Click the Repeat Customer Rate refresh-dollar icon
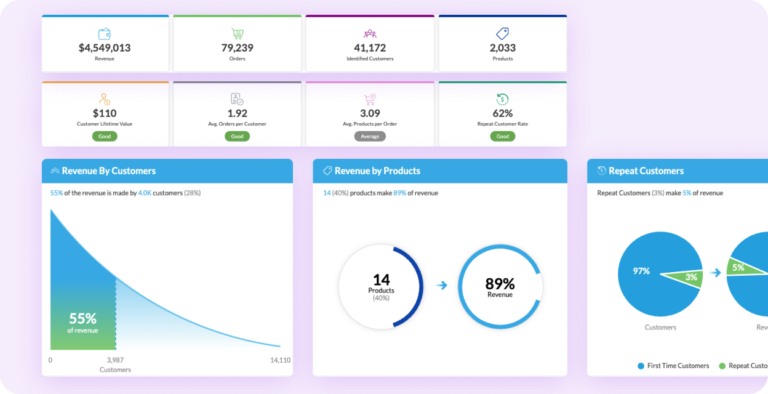Image resolution: width=768 pixels, height=394 pixels. (503, 99)
